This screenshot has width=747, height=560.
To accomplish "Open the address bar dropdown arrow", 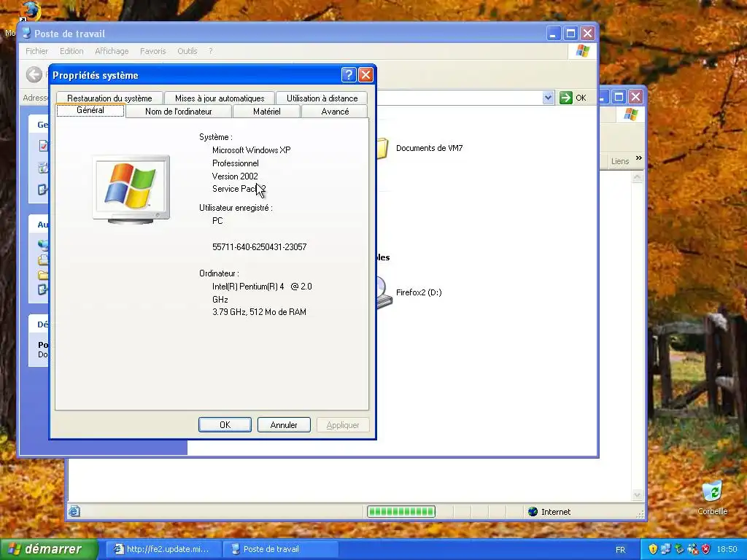I will click(x=548, y=98).
